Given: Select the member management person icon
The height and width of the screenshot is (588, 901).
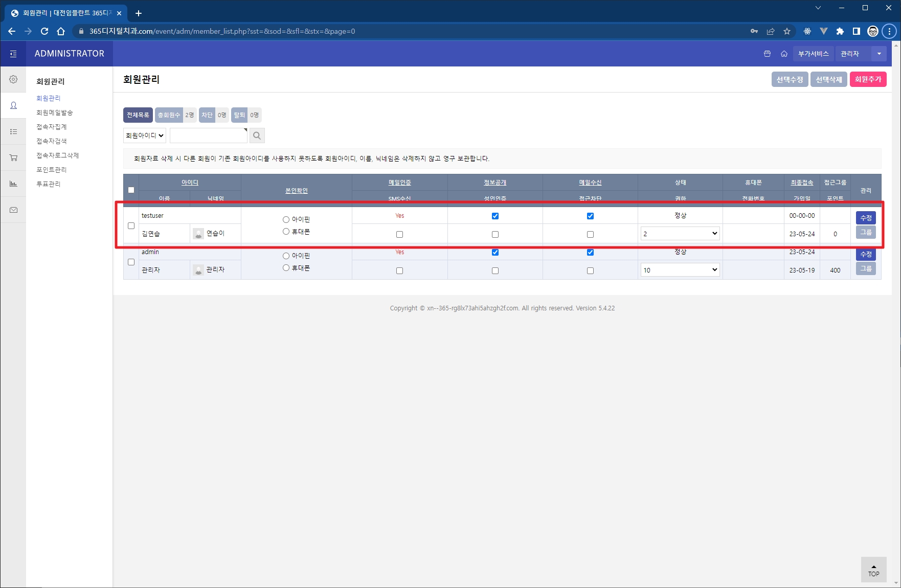Looking at the screenshot, I should click(x=13, y=105).
